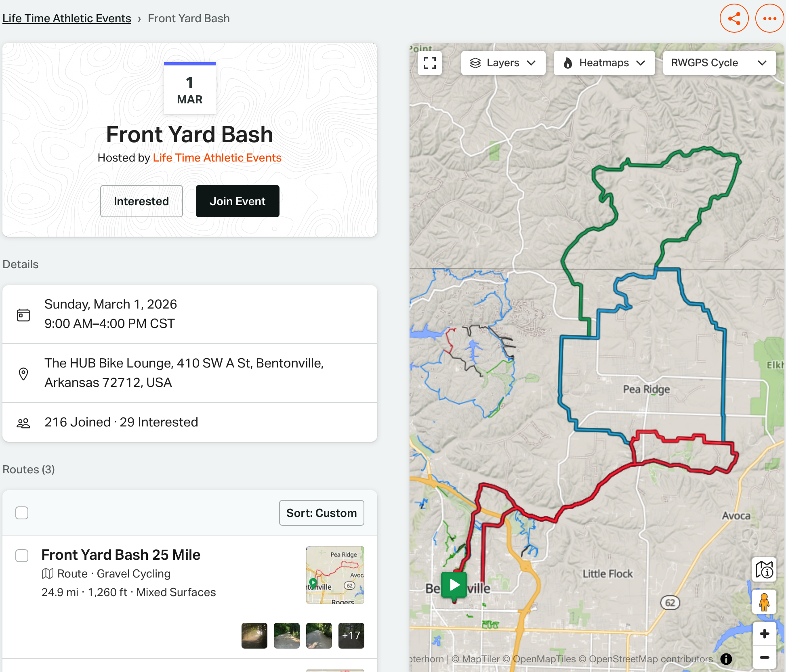Click the map attribution info icon

[x=726, y=659]
